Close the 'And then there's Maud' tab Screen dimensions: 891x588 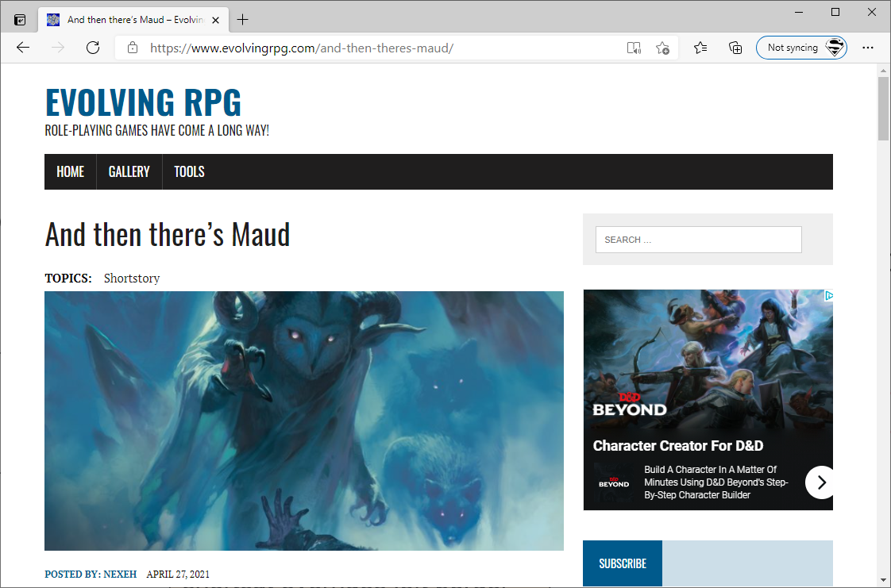[x=215, y=20]
